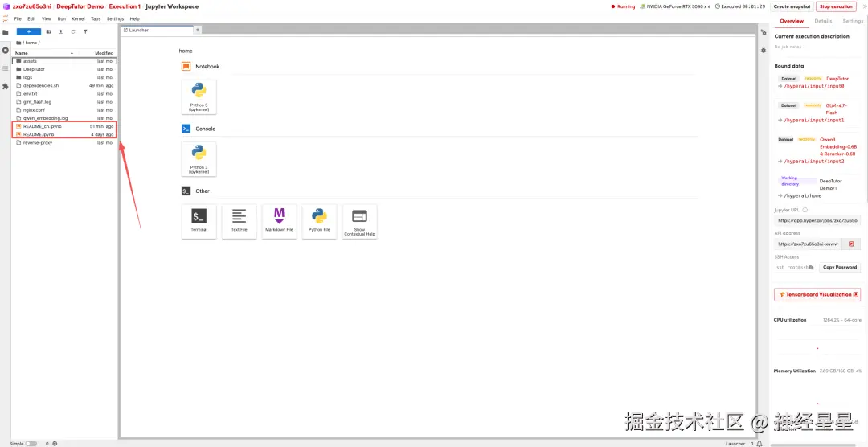
Task: Launch Python 3 notebook from Notebook section
Action: [199, 97]
